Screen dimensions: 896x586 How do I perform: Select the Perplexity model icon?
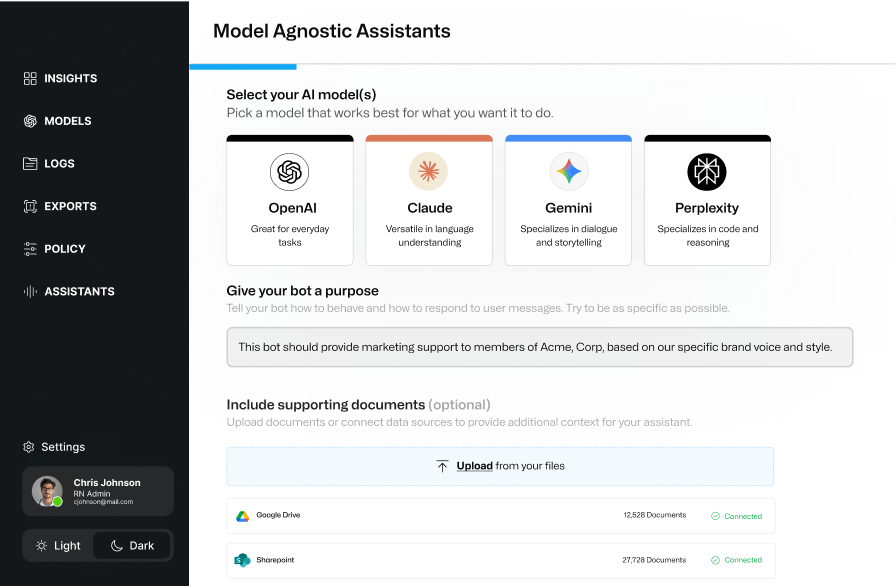click(707, 170)
